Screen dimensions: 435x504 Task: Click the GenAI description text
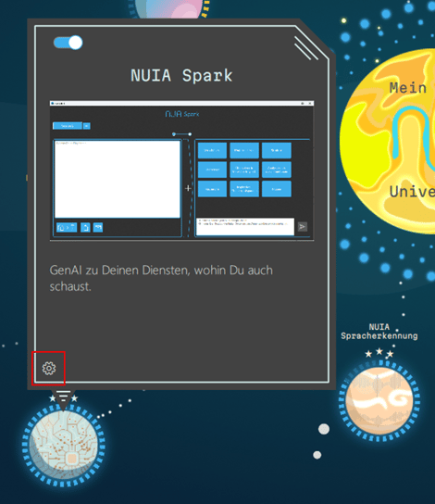161,278
